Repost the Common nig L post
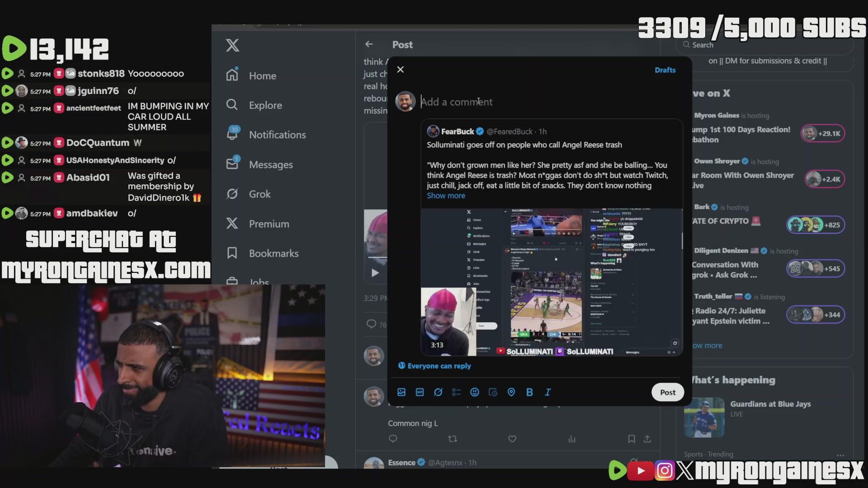This screenshot has width=868, height=488. (x=453, y=439)
